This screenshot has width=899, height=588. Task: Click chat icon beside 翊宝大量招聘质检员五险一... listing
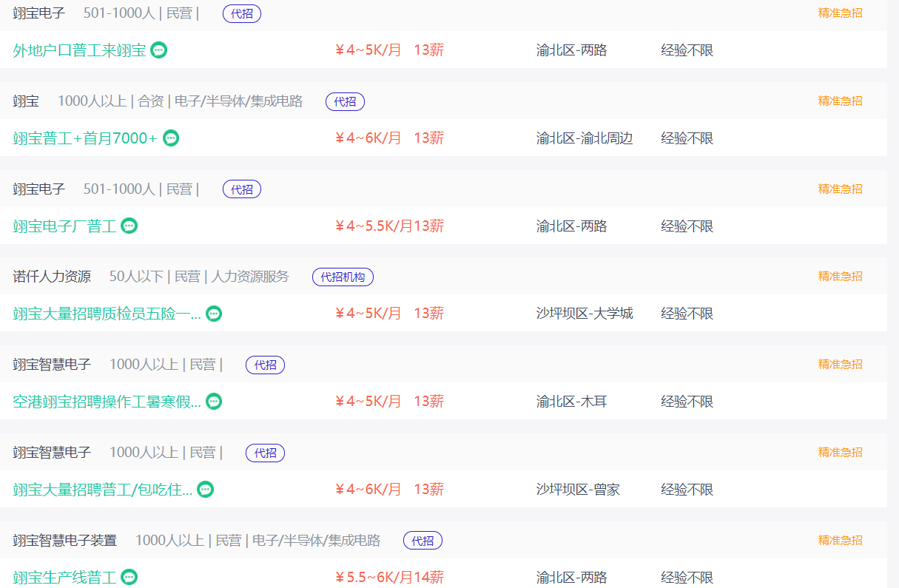(214, 314)
